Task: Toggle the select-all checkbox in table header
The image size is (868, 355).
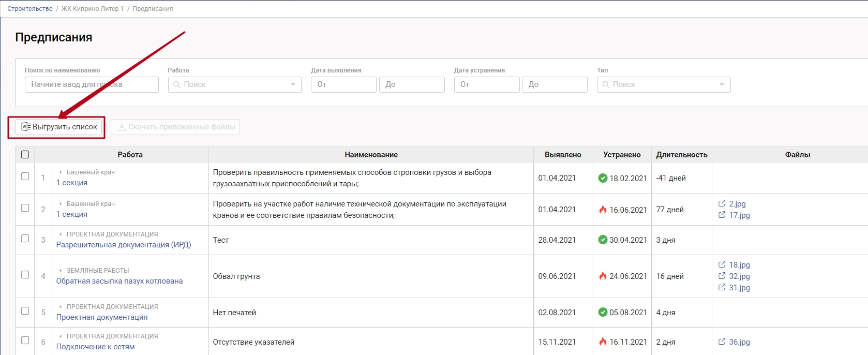Action: [x=25, y=154]
